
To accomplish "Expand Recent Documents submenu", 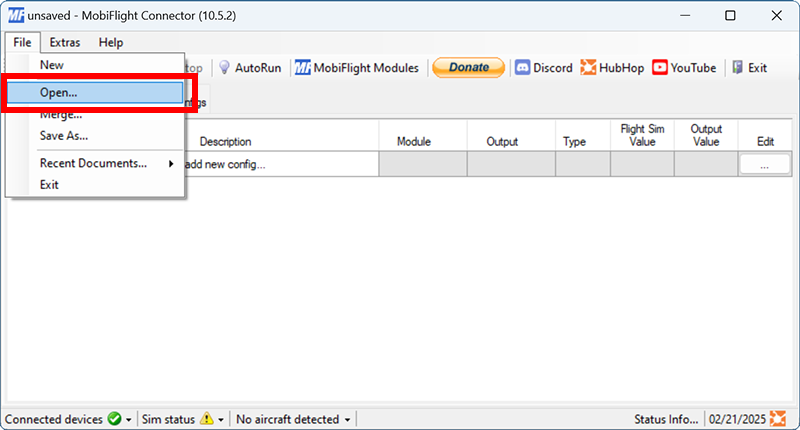I will tap(95, 163).
